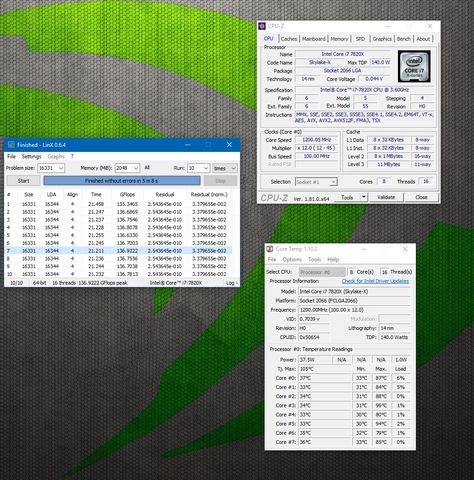Click the CPU-Z Name field Intel Core i7 7820X
Image resolution: width=474 pixels, height=480 pixels.
pyautogui.click(x=343, y=54)
